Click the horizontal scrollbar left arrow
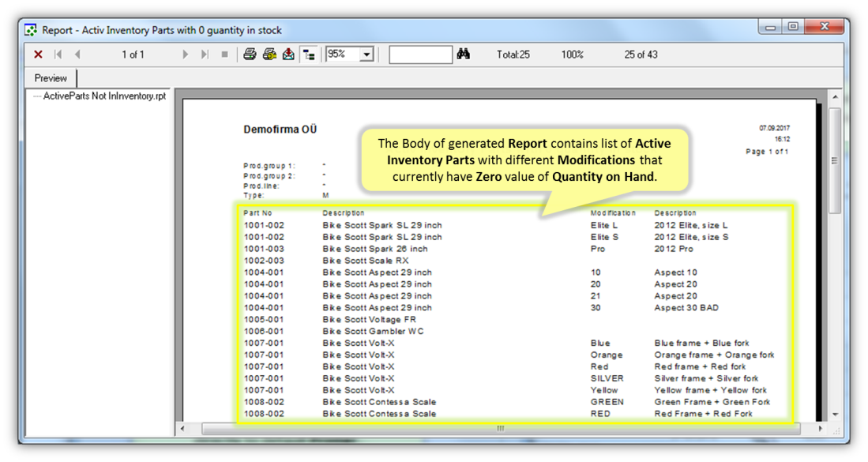Screen dimensions: 868x462 [x=182, y=428]
